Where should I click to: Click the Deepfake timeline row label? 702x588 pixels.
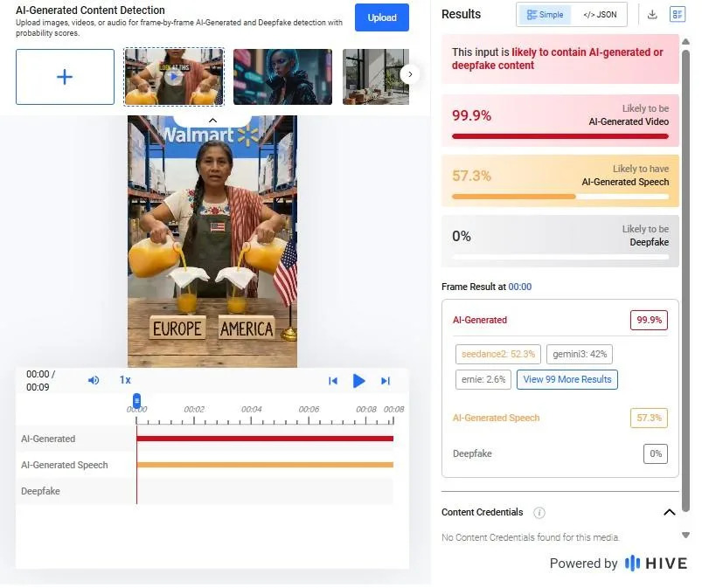[40, 491]
